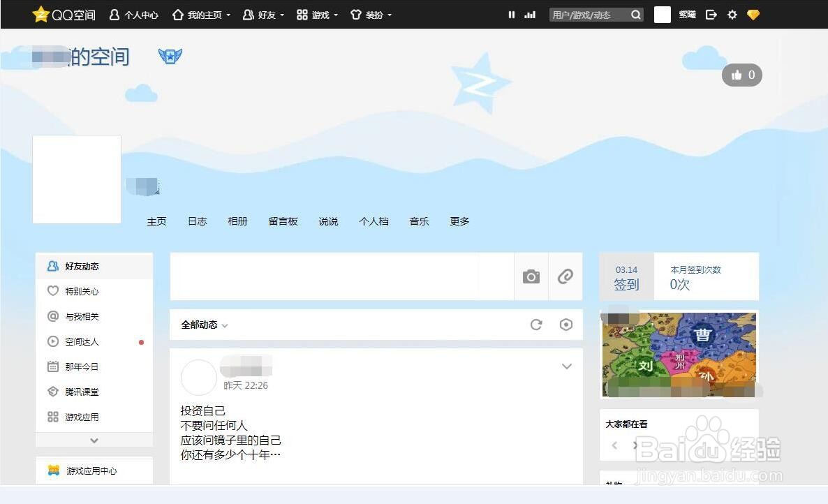Open 个人中心 in top bar
Viewport: 828px width, 504px height.
[133, 15]
